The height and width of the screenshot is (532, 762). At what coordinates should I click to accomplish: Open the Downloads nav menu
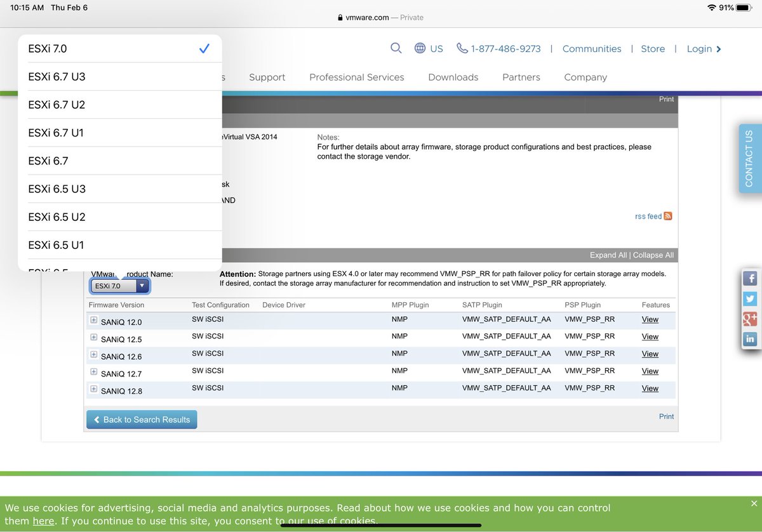click(453, 77)
